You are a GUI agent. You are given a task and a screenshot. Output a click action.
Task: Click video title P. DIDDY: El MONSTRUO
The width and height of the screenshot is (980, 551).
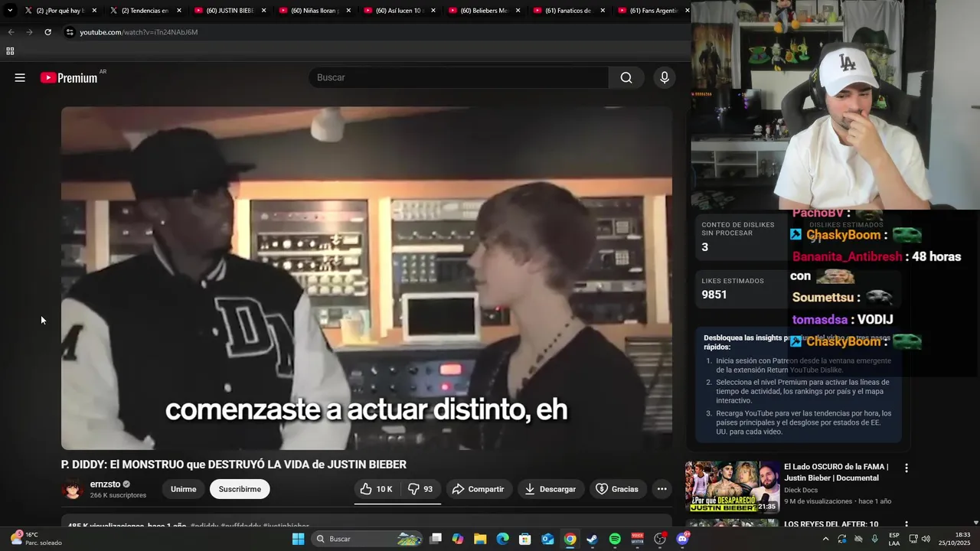[x=234, y=465]
